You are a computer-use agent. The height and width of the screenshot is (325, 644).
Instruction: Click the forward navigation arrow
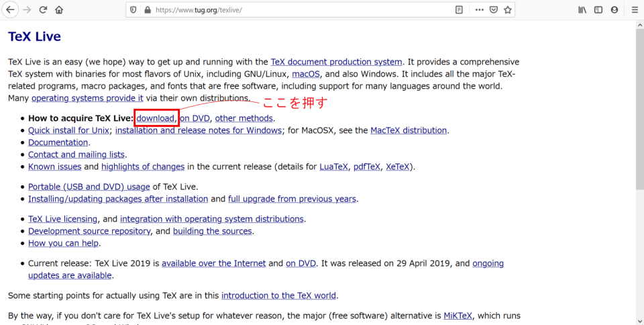[x=27, y=10]
